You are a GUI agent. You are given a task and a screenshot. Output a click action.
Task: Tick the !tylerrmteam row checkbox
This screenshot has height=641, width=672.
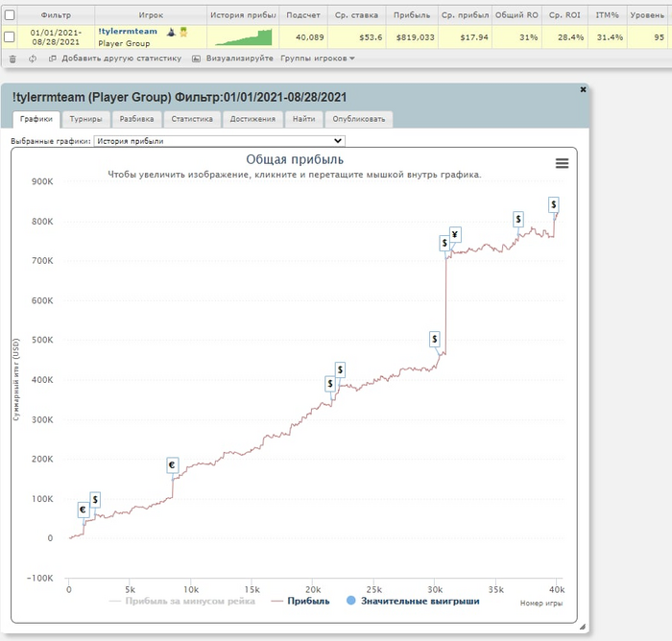coord(10,36)
